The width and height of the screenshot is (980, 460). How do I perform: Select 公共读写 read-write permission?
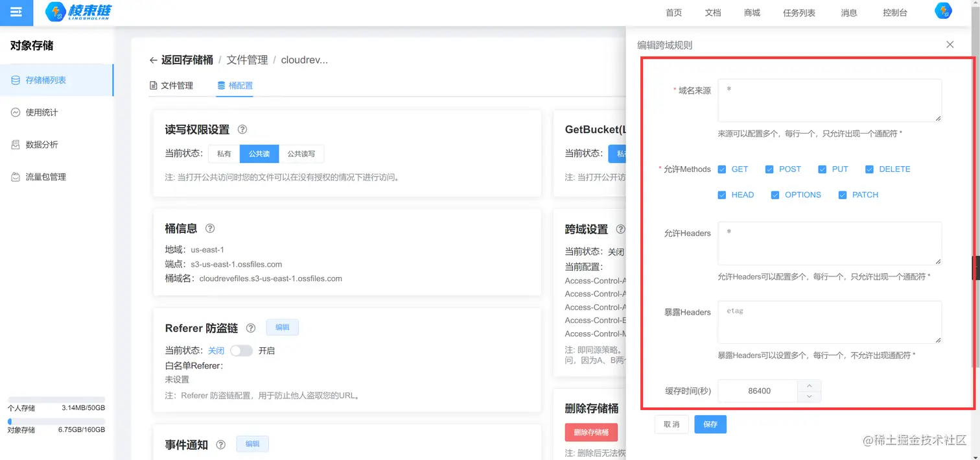click(x=301, y=154)
